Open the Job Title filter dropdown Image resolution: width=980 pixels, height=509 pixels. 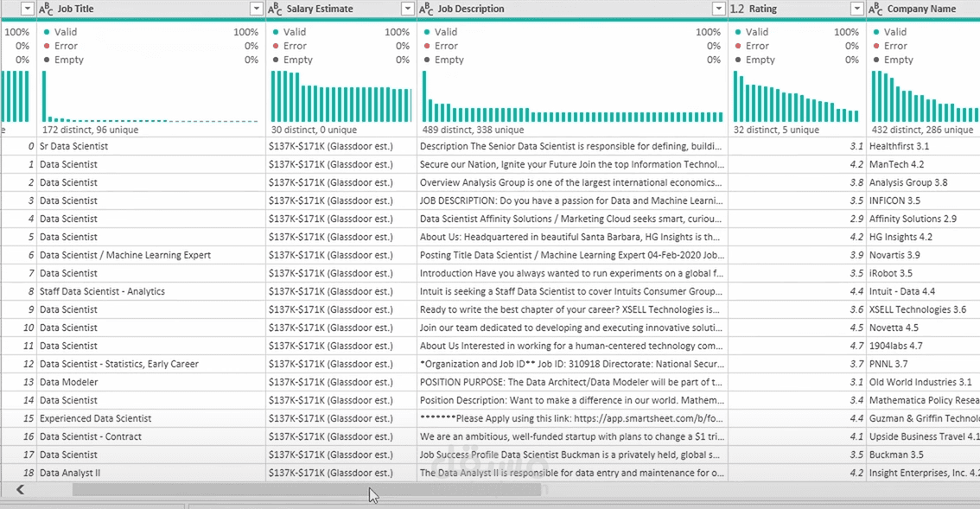[x=257, y=9]
